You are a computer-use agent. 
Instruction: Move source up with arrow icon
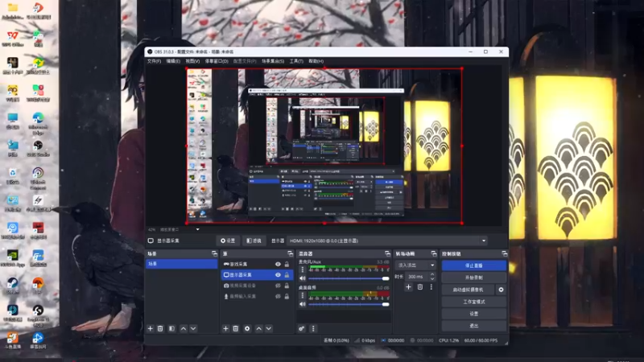click(x=258, y=329)
